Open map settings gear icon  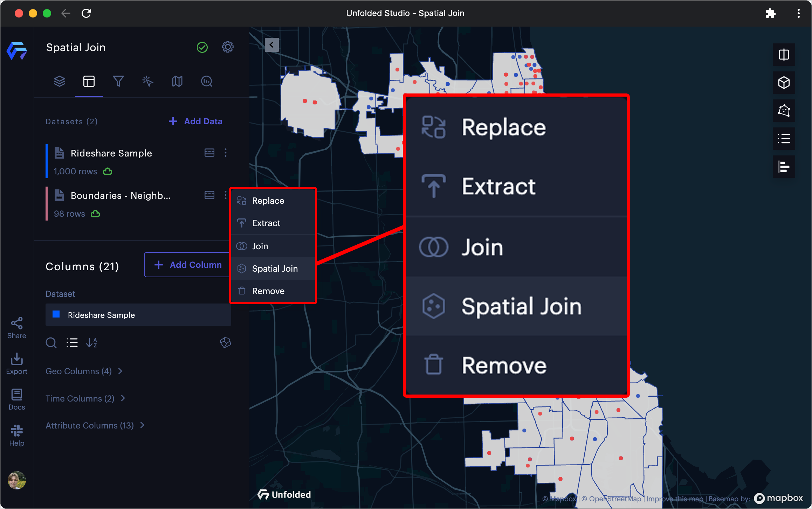pos(228,47)
